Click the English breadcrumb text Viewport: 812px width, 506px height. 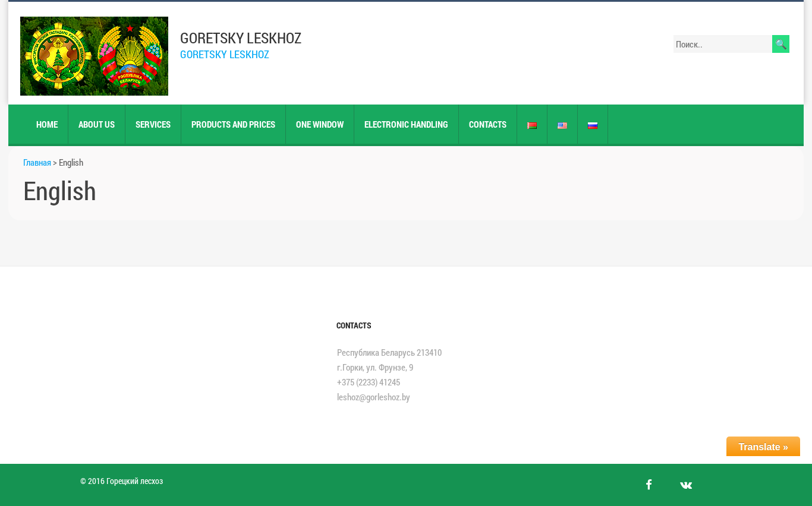click(x=71, y=162)
